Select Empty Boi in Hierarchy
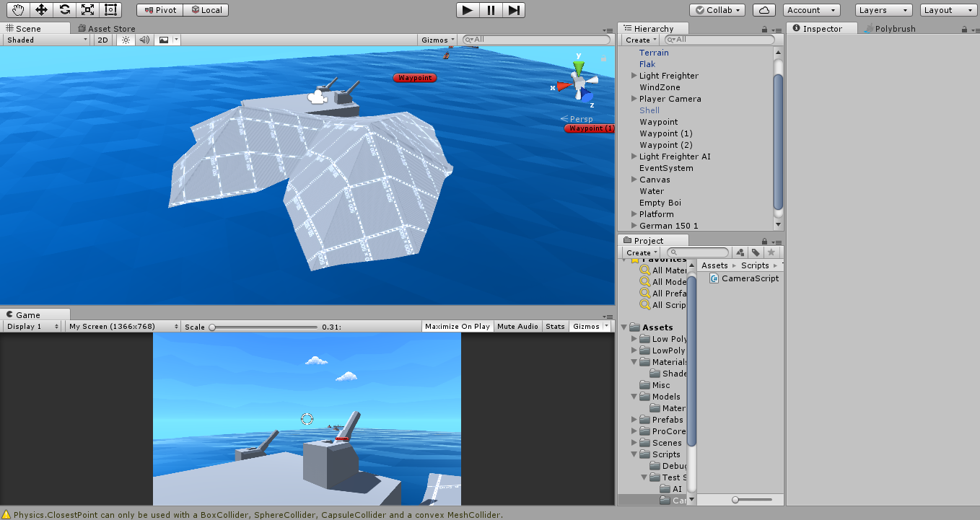Screen dimensions: 980x520 660,203
